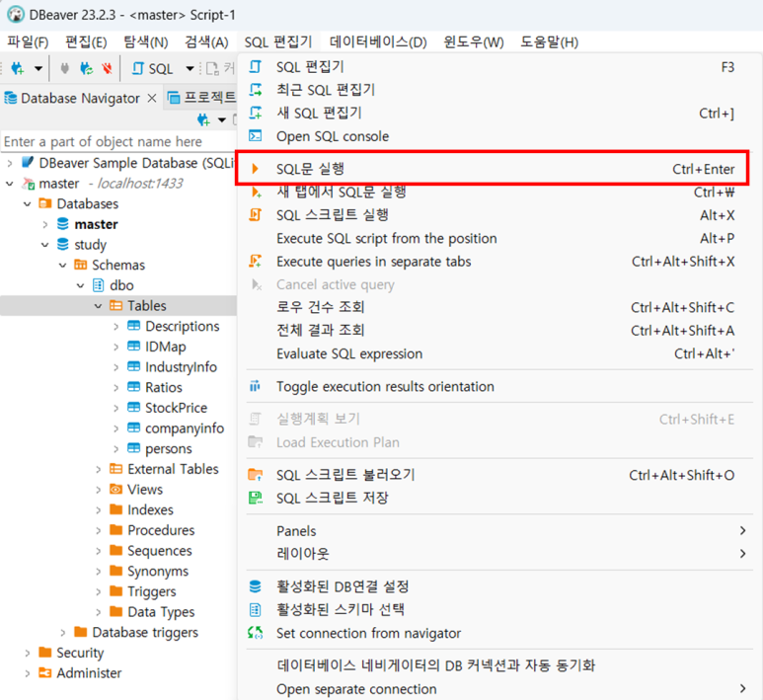Open the 편집(E) menu
Screen dimensions: 763x700
pyautogui.click(x=86, y=42)
